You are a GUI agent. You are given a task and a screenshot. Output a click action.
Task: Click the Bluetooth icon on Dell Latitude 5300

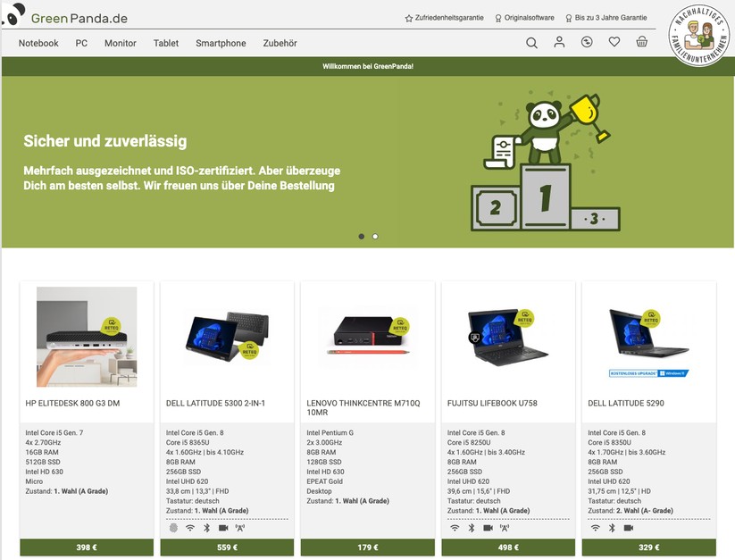tap(206, 528)
